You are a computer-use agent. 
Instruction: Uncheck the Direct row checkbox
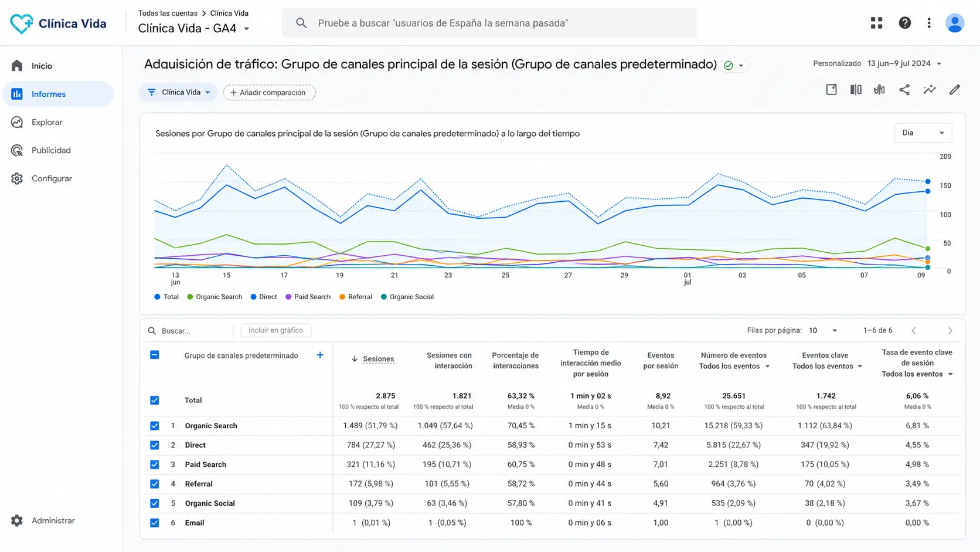[x=155, y=445]
